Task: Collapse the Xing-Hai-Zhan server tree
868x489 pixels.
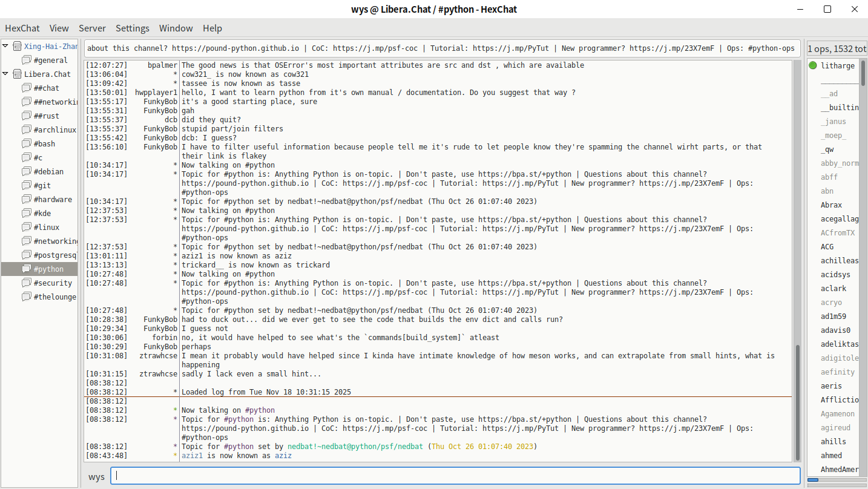Action: coord(5,46)
